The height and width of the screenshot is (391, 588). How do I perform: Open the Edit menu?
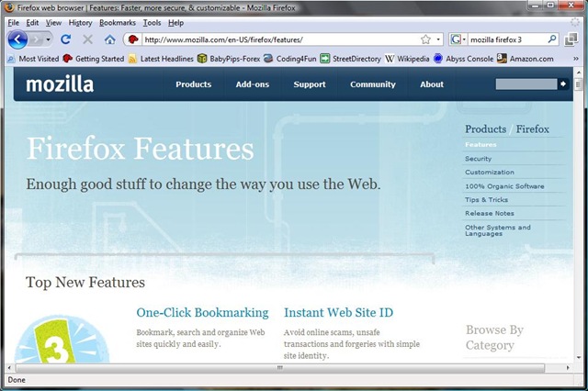point(32,23)
